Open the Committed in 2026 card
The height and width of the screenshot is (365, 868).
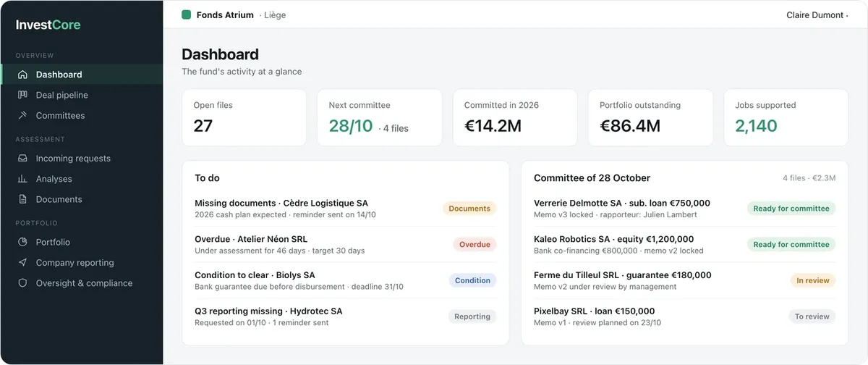(x=515, y=117)
